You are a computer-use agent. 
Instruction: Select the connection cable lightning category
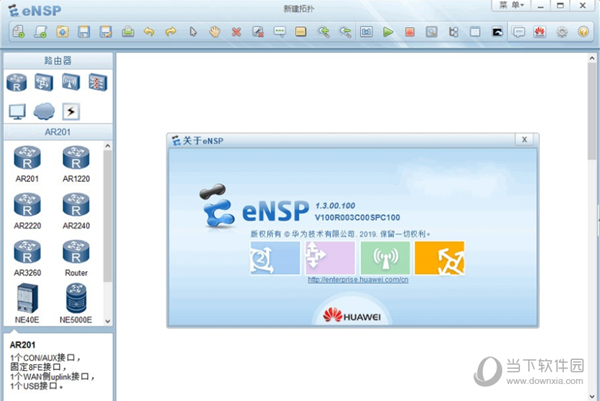coord(71,112)
